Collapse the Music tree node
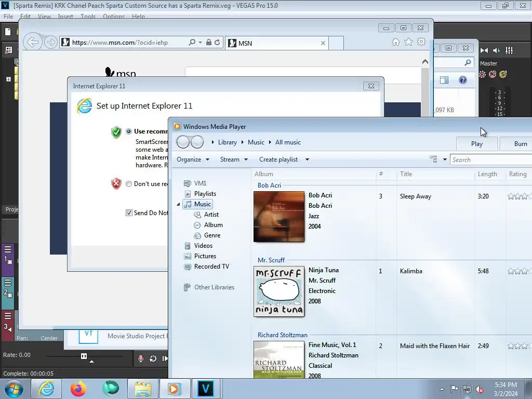The width and height of the screenshot is (532, 399). click(179, 204)
